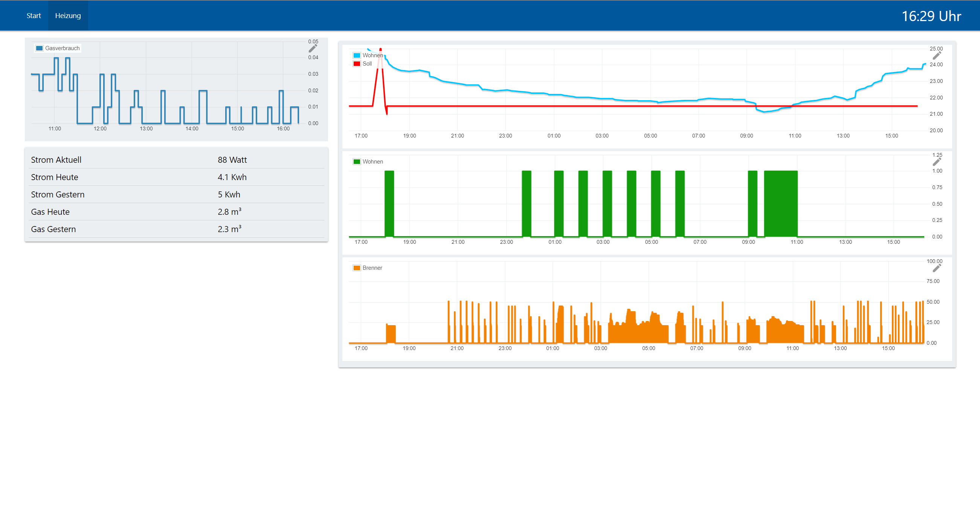Click the 16:29 Uhr clock display
The image size is (980, 529).
[x=931, y=16]
